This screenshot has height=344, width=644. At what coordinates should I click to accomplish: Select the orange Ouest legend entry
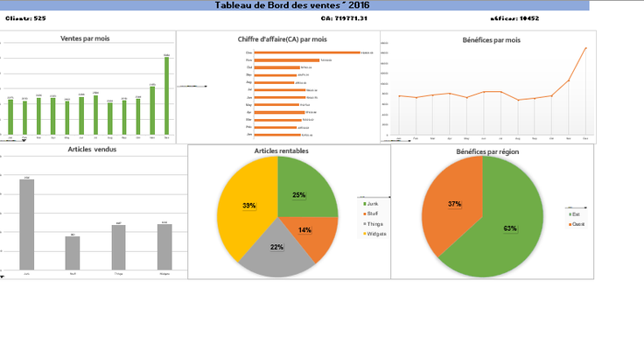(x=577, y=224)
